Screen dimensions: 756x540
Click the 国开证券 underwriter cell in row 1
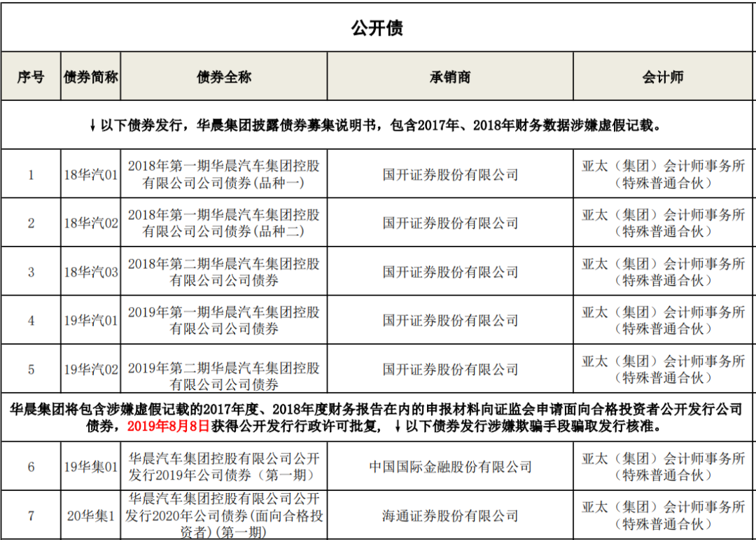(x=450, y=174)
